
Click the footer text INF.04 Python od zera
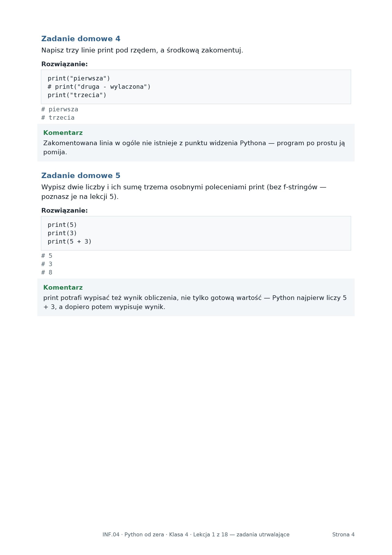tap(133, 535)
